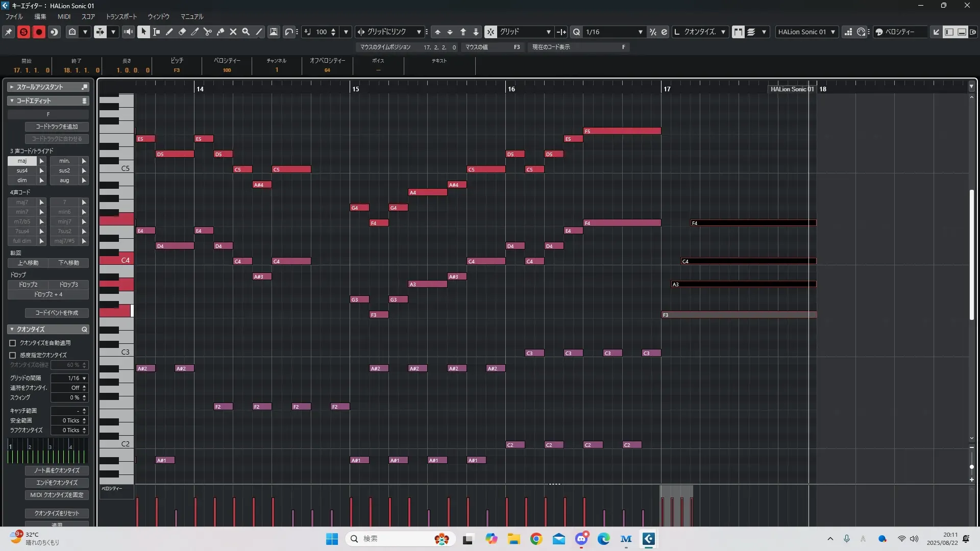Screen dimensions: 980x551
Task: Enable 感度指定クオンタイズ checkbox
Action: coord(13,355)
